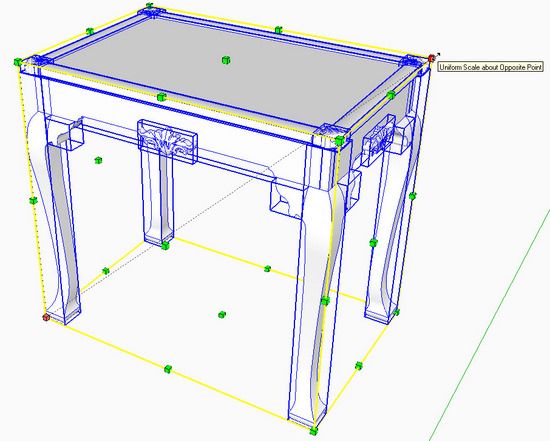The width and height of the screenshot is (550, 441).
Task: Select the center grip of the bounding box bottom face
Action: (x=222, y=315)
